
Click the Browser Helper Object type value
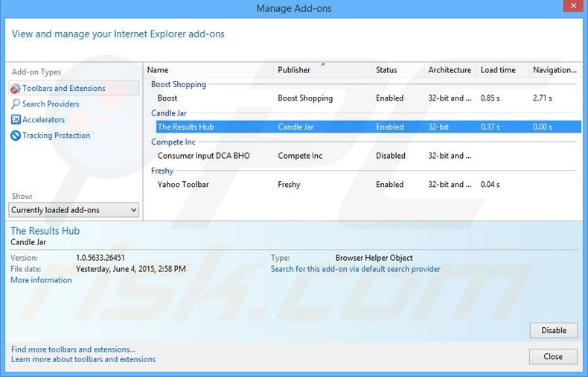pyautogui.click(x=374, y=258)
